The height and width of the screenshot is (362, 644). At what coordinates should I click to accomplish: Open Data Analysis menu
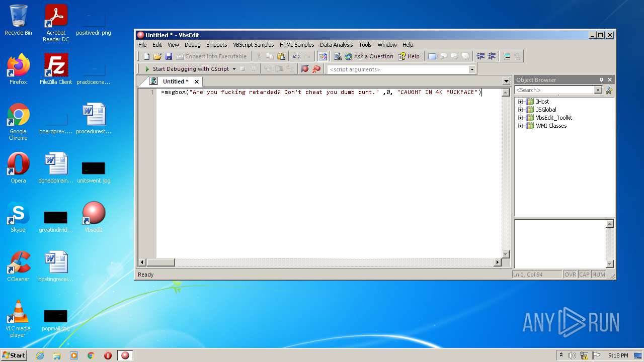(336, 45)
